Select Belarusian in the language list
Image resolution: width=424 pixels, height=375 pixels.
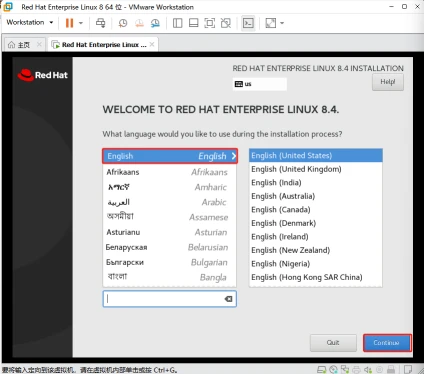(x=169, y=247)
